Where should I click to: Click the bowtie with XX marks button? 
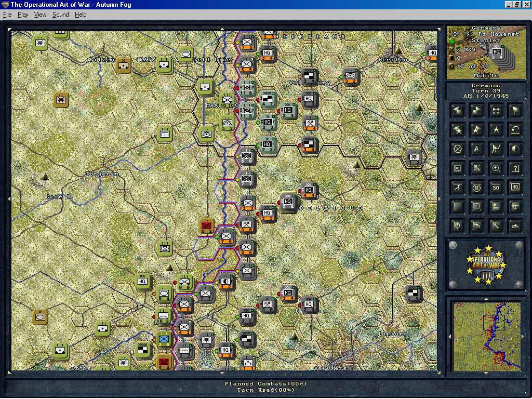[x=496, y=111]
